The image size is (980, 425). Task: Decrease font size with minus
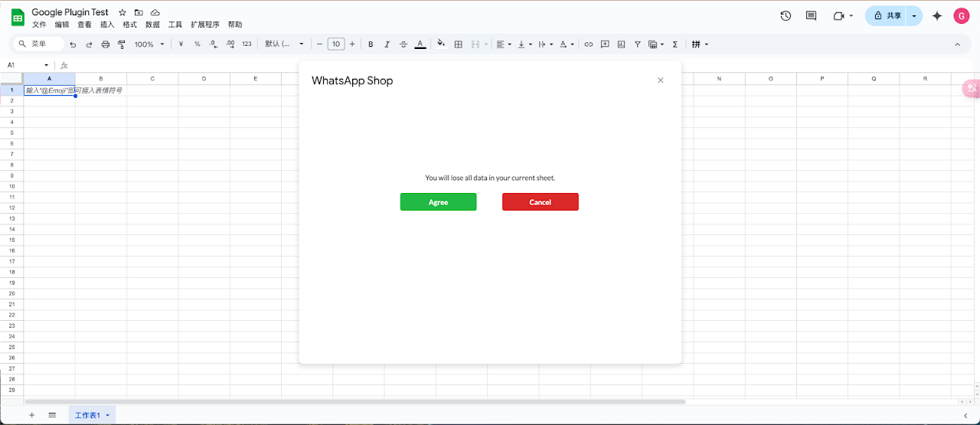(320, 44)
